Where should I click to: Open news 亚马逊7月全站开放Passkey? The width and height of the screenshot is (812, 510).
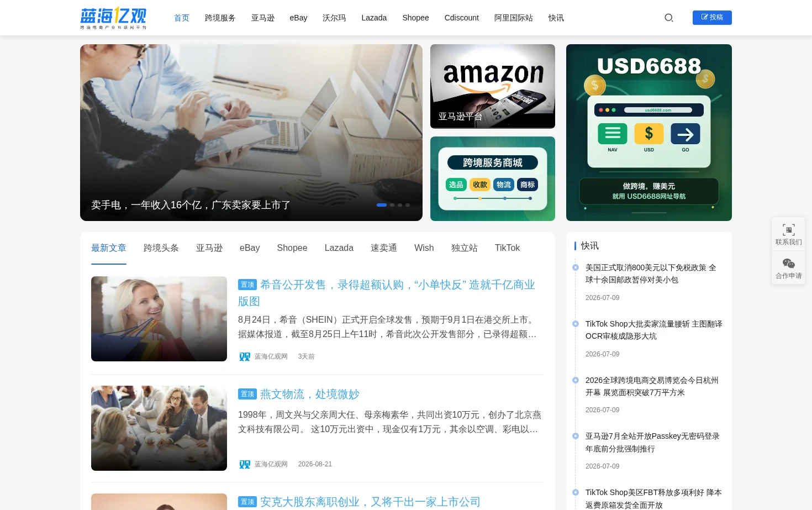652,442
